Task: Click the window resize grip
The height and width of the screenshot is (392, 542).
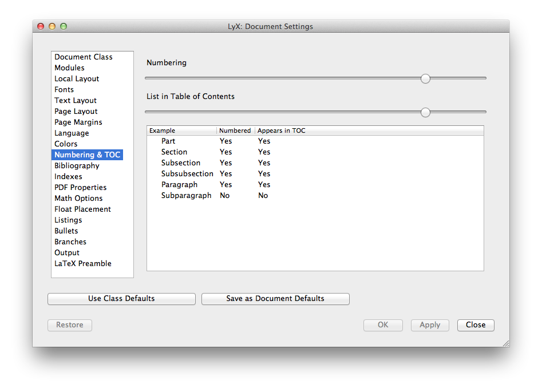Action: pyautogui.click(x=506, y=343)
